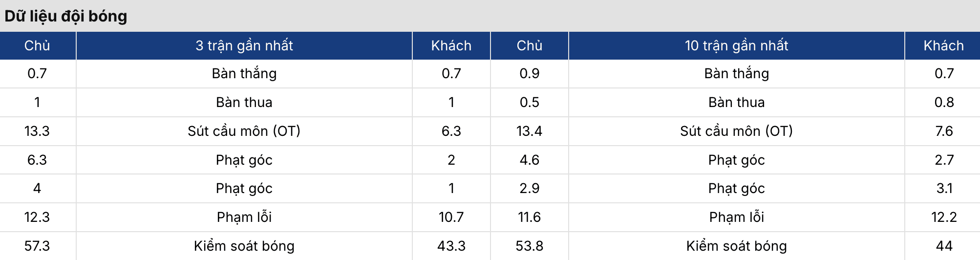Image resolution: width=980 pixels, height=260 pixels.
Task: Select the 0.9 home goals value
Action: click(x=529, y=73)
